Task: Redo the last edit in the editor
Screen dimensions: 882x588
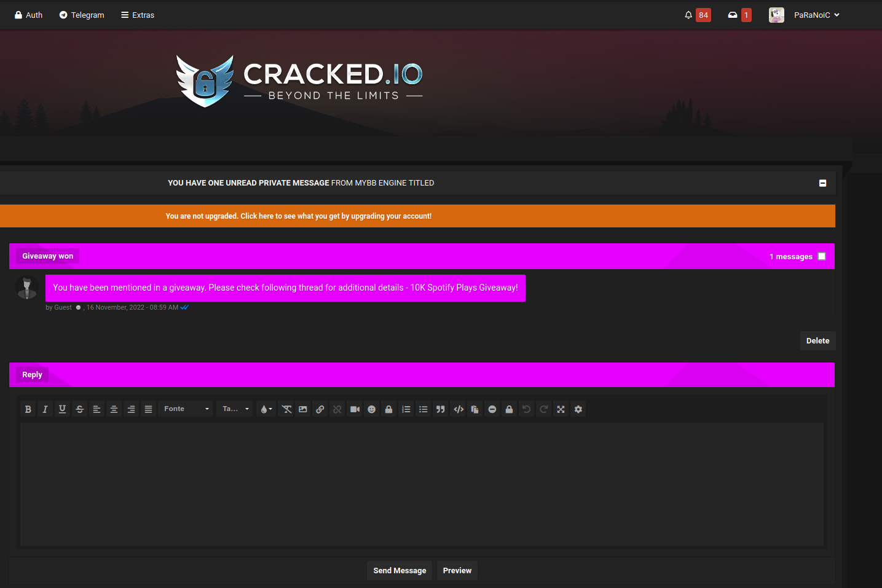Action: pos(543,409)
